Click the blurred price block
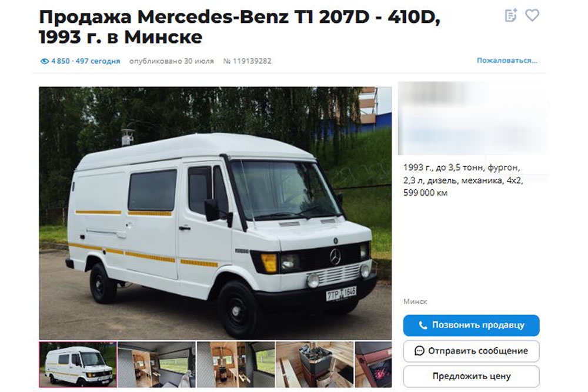 point(472,118)
